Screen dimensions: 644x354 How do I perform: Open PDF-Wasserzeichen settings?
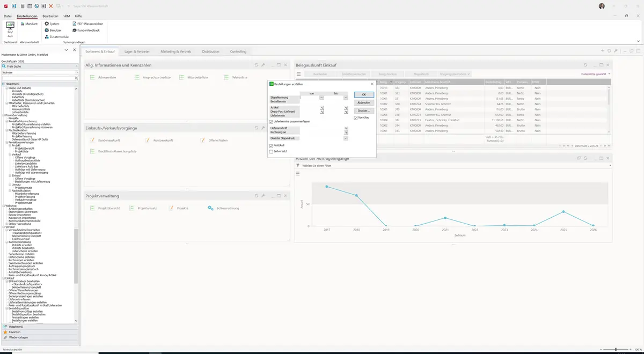click(x=88, y=24)
